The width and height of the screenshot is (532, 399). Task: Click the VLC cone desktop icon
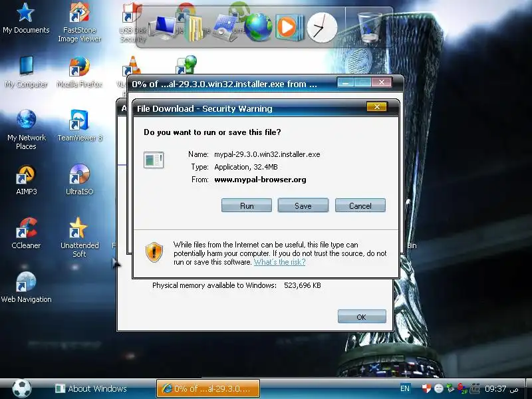132,66
